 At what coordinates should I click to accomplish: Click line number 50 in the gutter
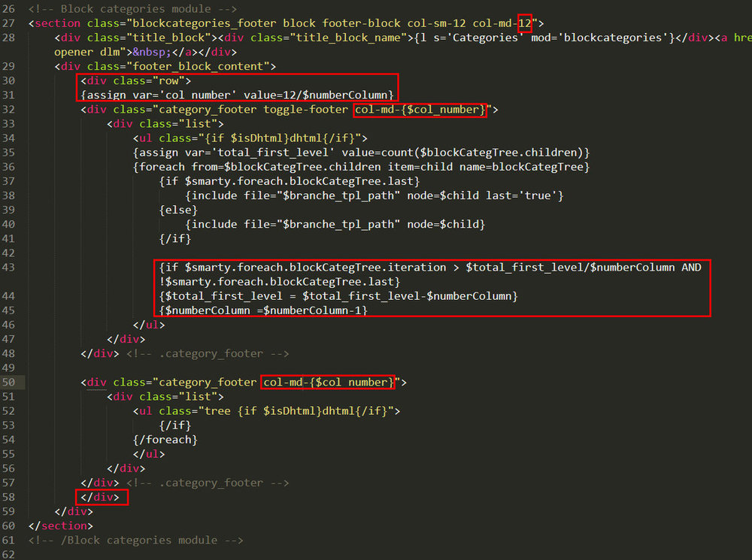tap(9, 382)
